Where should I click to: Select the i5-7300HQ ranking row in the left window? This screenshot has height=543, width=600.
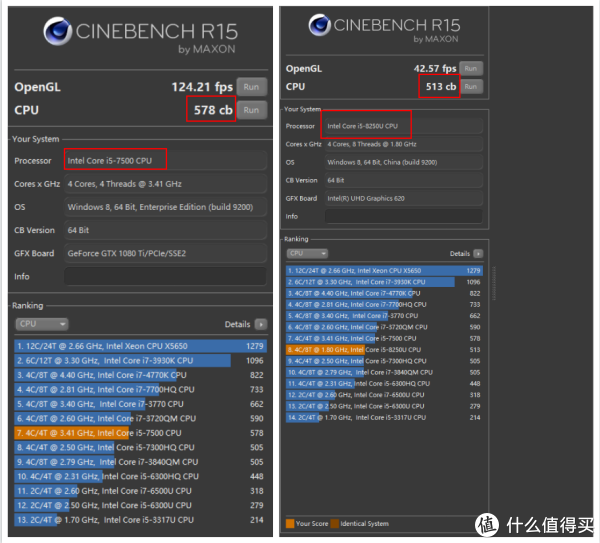(140, 447)
